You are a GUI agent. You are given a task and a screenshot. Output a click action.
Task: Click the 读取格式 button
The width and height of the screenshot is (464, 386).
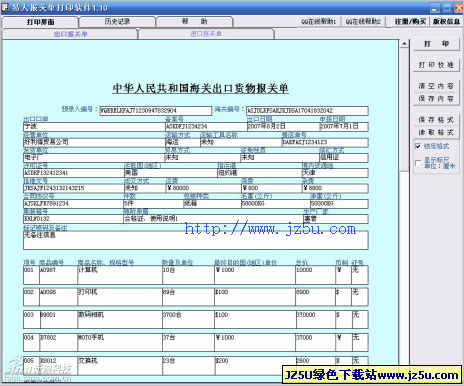(436, 132)
